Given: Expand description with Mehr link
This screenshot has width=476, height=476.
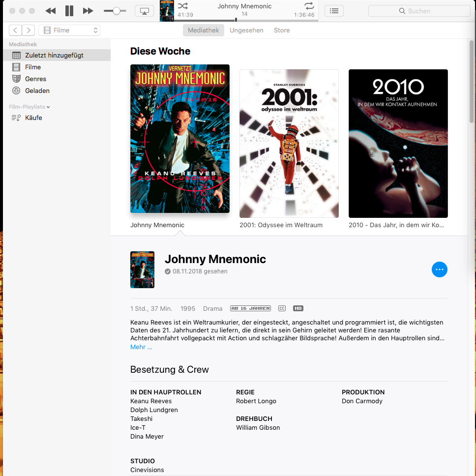Looking at the screenshot, I should point(141,347).
